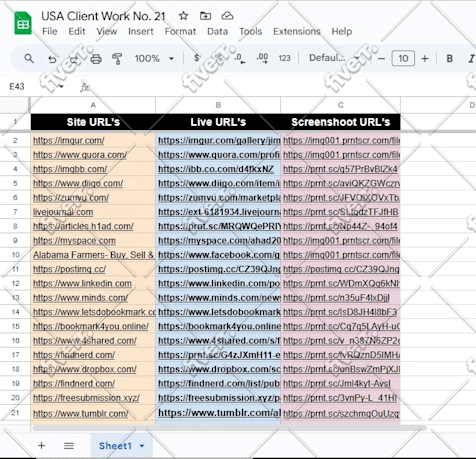Check cloud save status icon
Screen dimensions: 476x459
pos(227,16)
